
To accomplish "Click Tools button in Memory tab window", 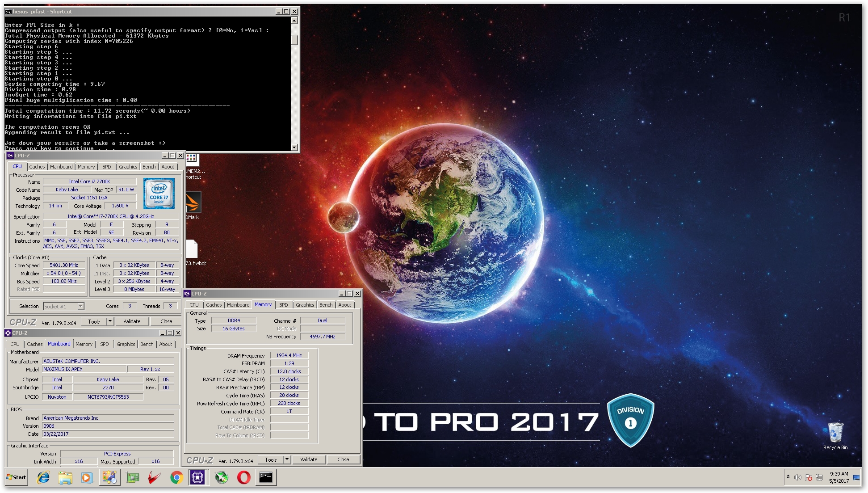I will coord(271,459).
